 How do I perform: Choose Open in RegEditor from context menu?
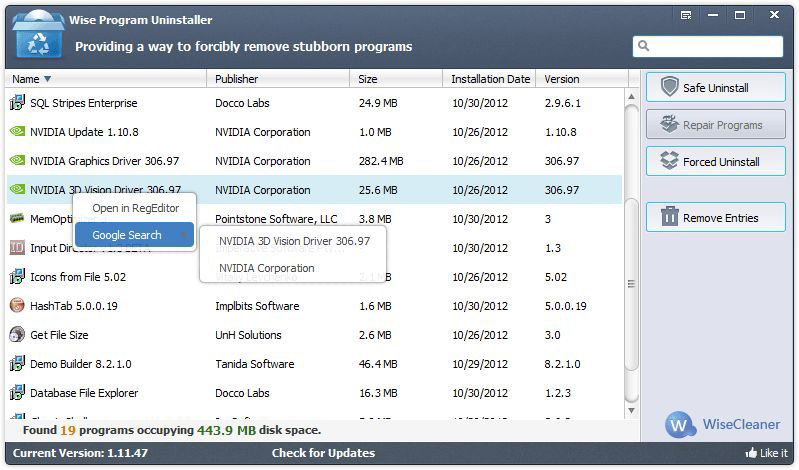135,208
